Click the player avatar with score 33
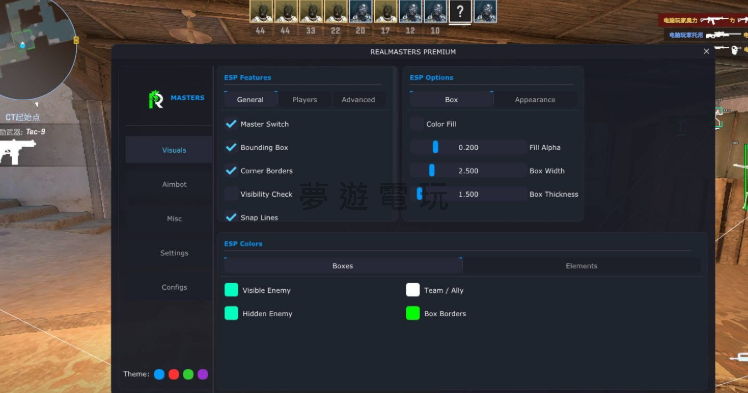748x393 pixels. pos(311,11)
